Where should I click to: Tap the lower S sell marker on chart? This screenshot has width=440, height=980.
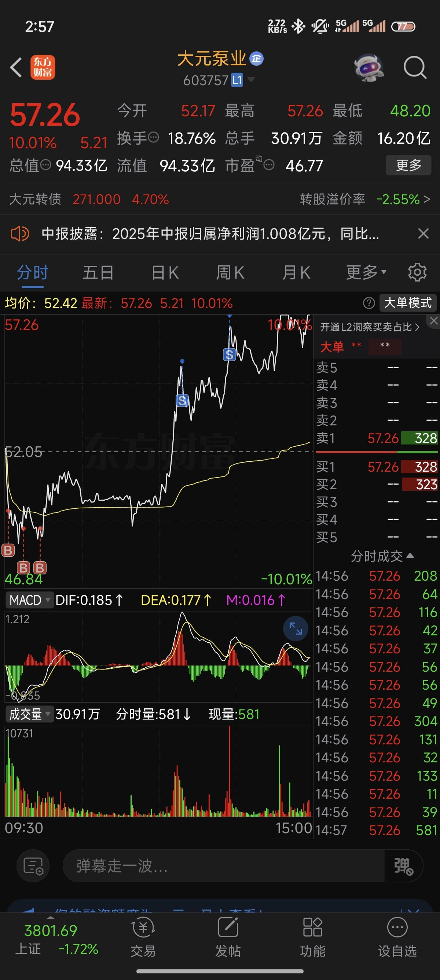point(182,400)
